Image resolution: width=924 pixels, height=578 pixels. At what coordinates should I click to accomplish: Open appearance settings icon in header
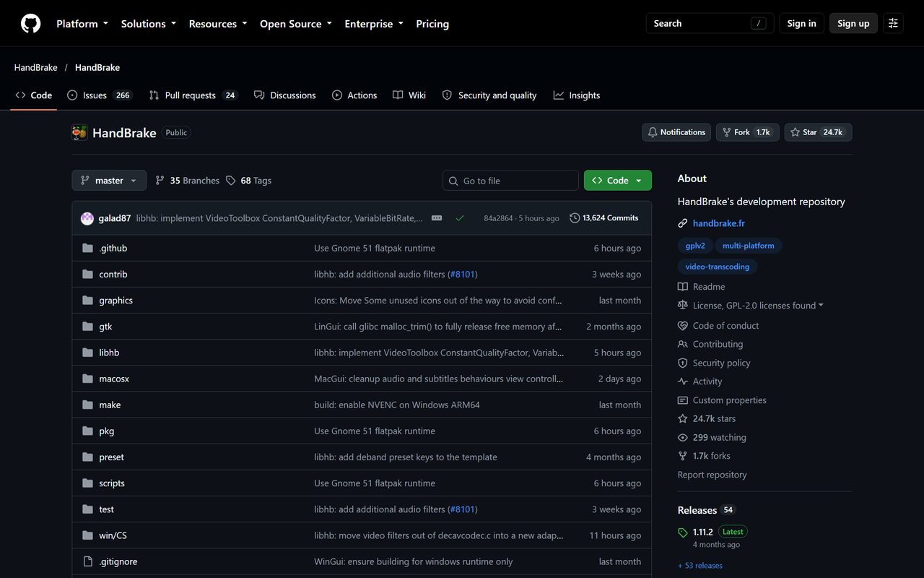[893, 23]
